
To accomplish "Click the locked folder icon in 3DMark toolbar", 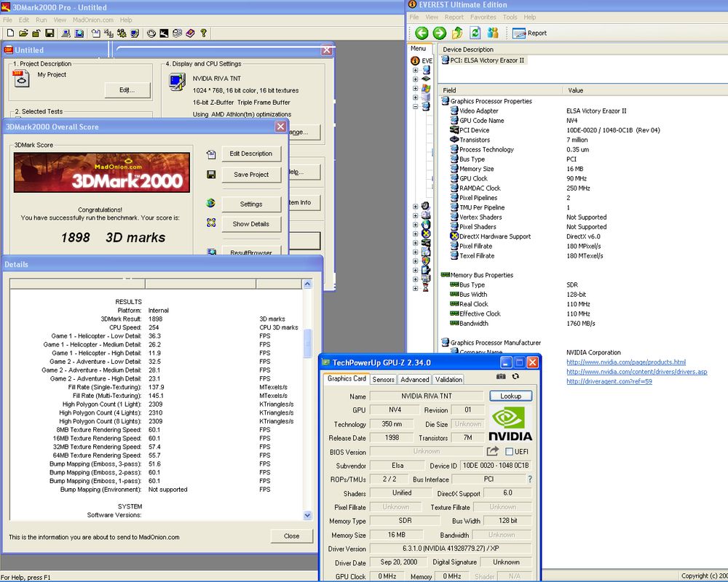I will point(36,33).
